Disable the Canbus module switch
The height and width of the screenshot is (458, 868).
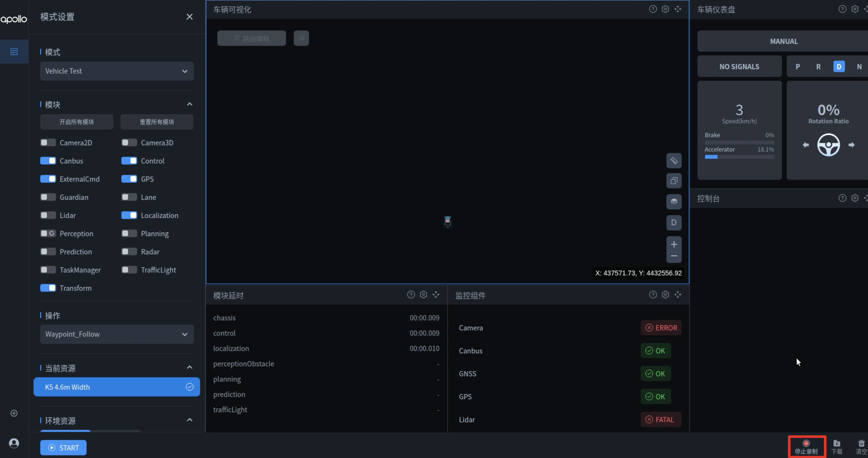click(x=48, y=161)
